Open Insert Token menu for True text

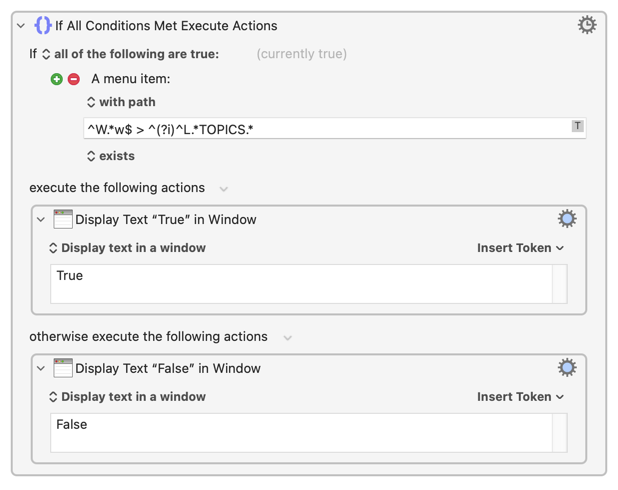pos(520,248)
